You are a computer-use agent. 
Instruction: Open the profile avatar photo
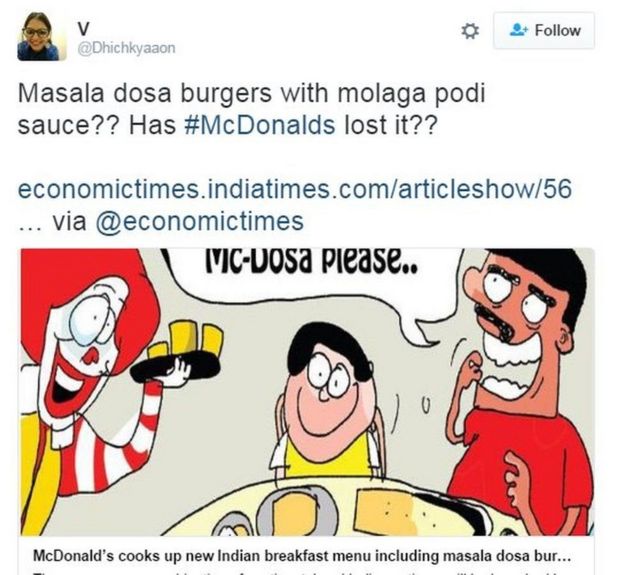pos(42,36)
